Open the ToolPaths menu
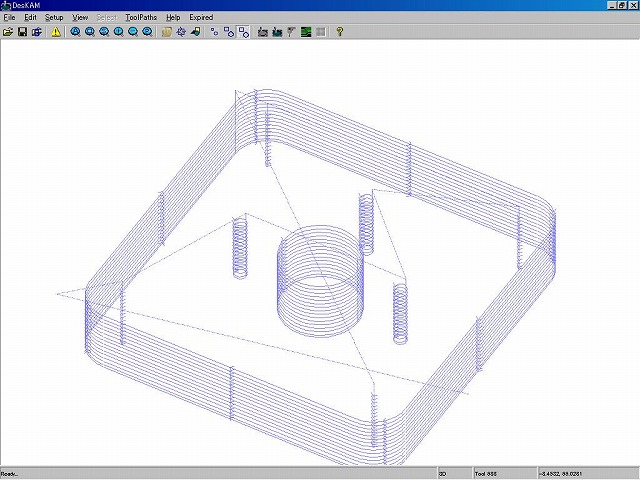Screen dimensions: 640x480 click(x=141, y=18)
